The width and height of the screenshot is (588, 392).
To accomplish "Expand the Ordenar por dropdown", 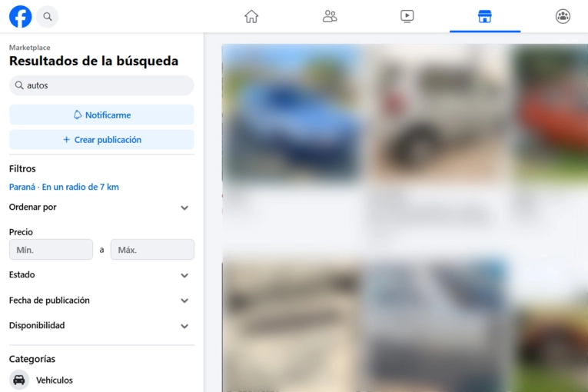I will 99,208.
